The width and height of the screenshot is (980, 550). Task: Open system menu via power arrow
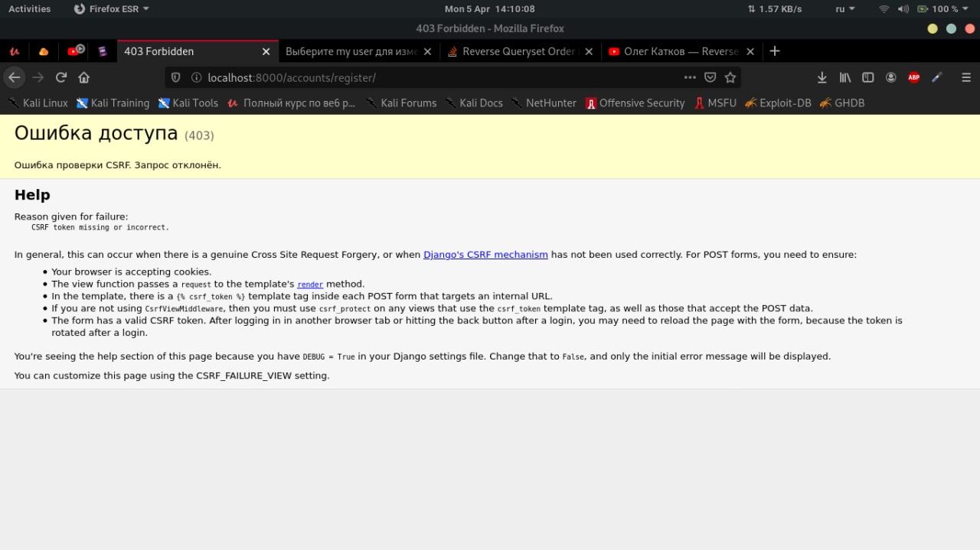(x=966, y=9)
